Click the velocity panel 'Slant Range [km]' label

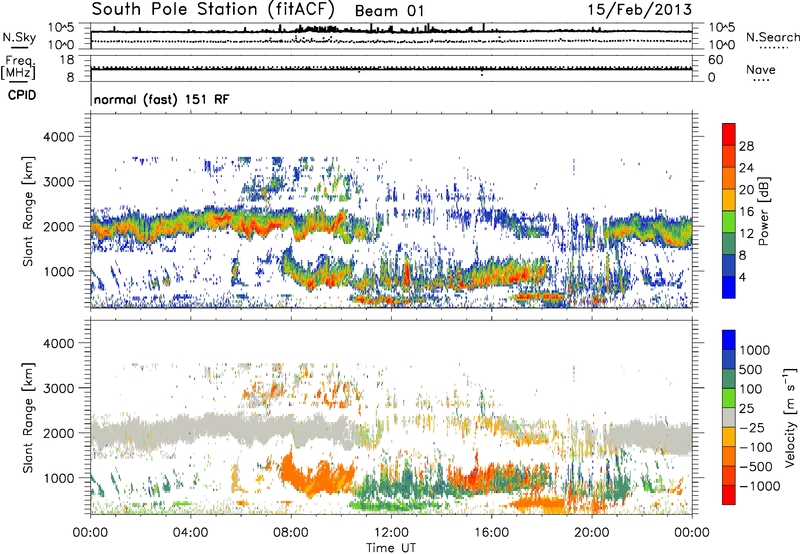[28, 417]
